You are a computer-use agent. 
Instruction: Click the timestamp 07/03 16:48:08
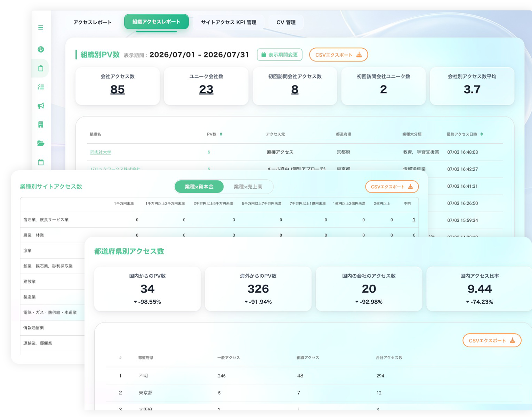click(x=462, y=152)
